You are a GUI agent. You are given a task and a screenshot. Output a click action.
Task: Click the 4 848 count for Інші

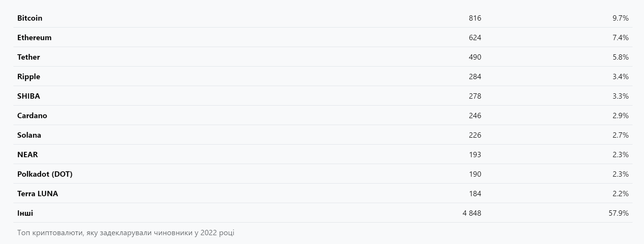[472, 213]
